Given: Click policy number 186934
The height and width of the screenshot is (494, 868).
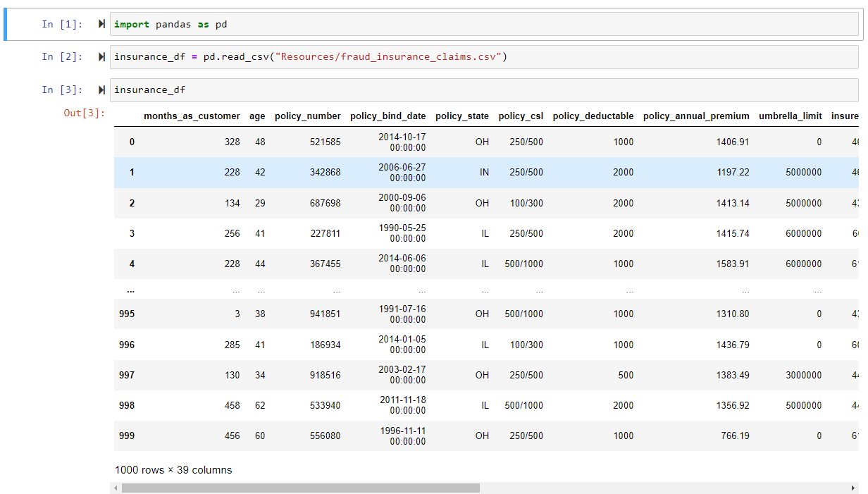Looking at the screenshot, I should pos(325,345).
